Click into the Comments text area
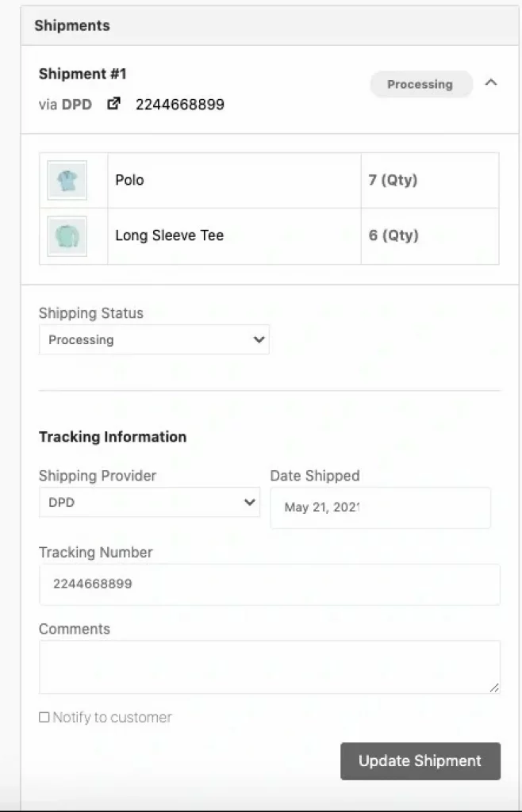The height and width of the screenshot is (812, 522). click(270, 667)
